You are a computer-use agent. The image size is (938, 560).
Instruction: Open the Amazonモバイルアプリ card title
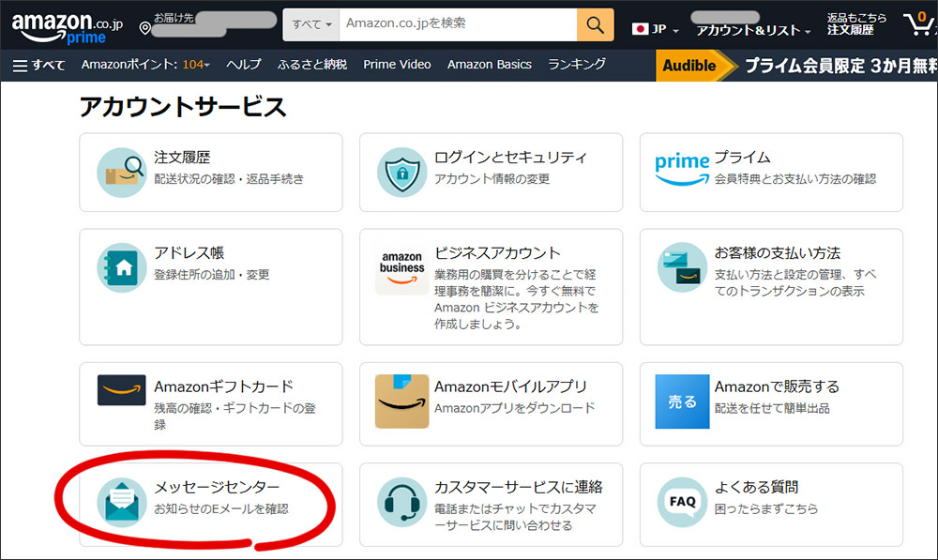click(x=510, y=386)
